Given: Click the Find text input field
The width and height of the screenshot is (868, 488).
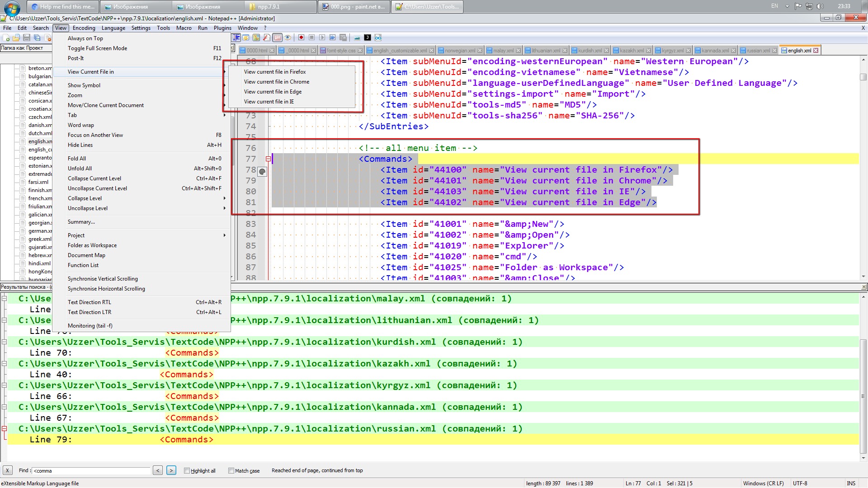Looking at the screenshot, I should point(91,471).
